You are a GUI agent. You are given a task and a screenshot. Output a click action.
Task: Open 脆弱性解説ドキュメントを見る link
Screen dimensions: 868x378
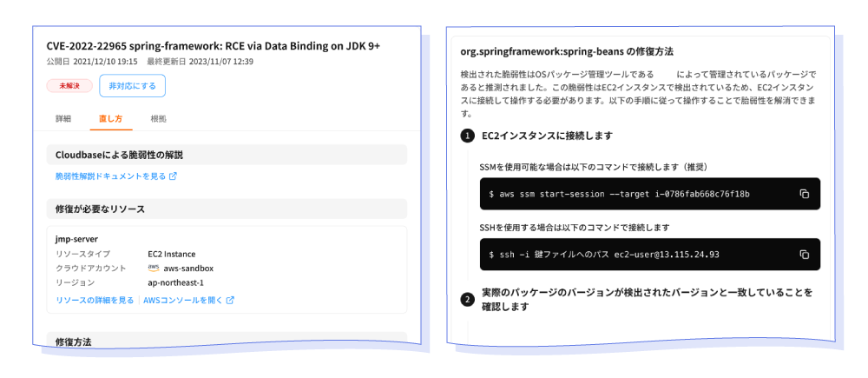(x=111, y=176)
